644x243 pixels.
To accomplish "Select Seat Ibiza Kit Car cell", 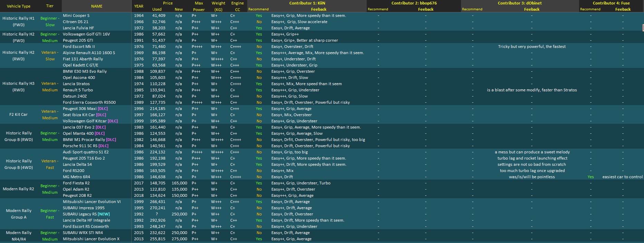I will pos(97,115).
